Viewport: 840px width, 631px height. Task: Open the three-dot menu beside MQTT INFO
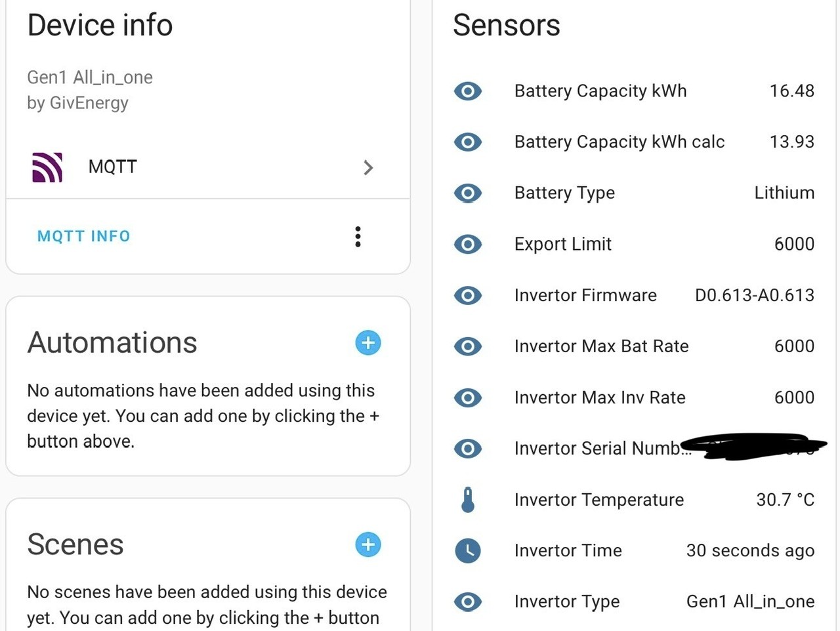tap(358, 237)
